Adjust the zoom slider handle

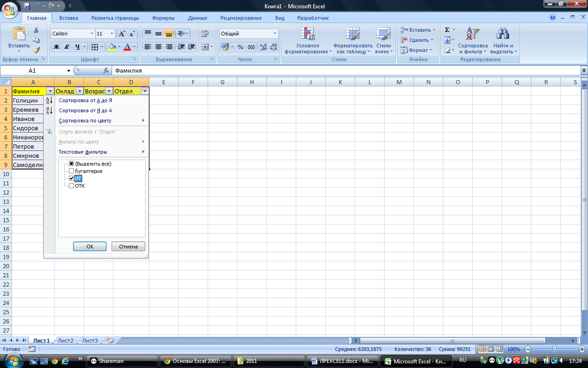tap(554, 349)
